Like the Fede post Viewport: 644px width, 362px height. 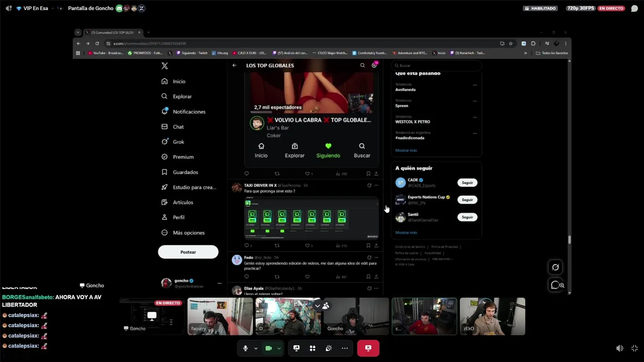pos(307,277)
